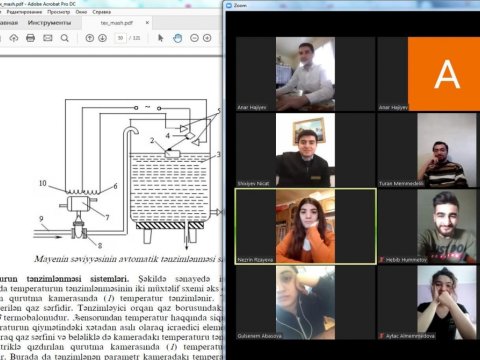This screenshot has width=480, height=360.
Task: Activate the Hand pan tool
Action: point(178,38)
